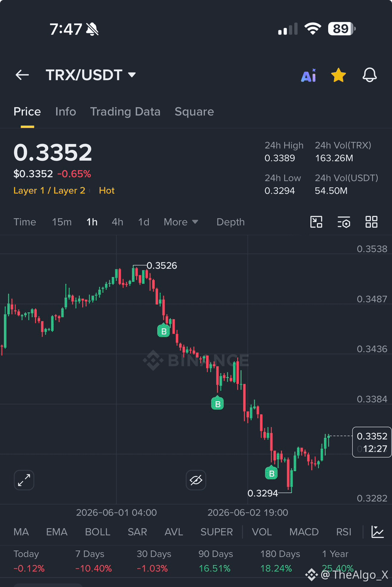Open the Ai assistant icon

tap(309, 75)
